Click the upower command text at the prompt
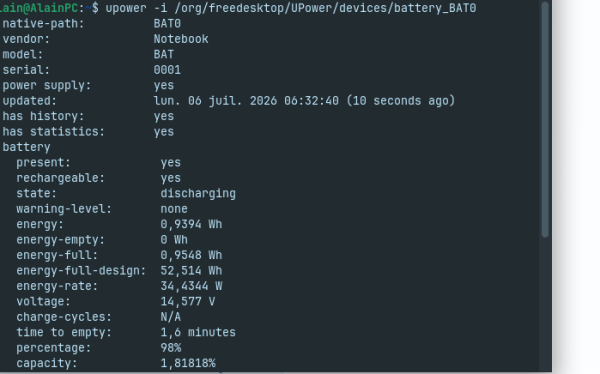 tap(291, 8)
